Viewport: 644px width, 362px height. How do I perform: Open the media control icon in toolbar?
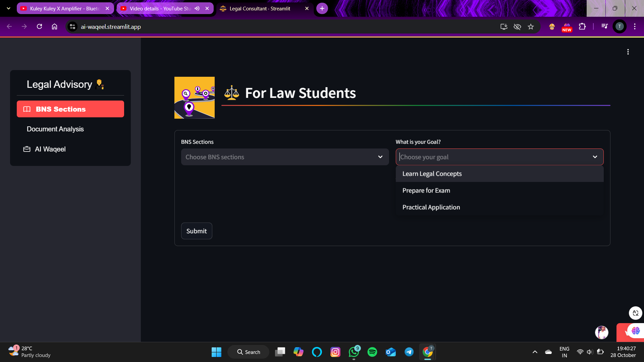tap(604, 26)
